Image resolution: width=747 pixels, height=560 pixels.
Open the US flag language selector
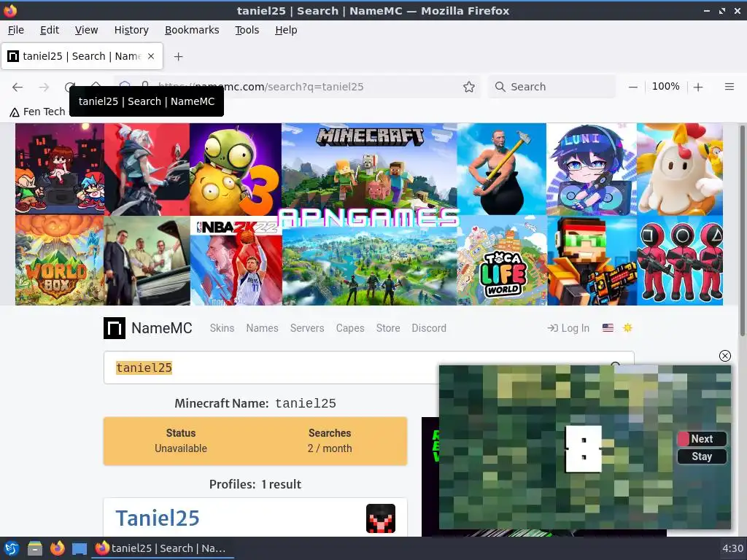pyautogui.click(x=608, y=327)
